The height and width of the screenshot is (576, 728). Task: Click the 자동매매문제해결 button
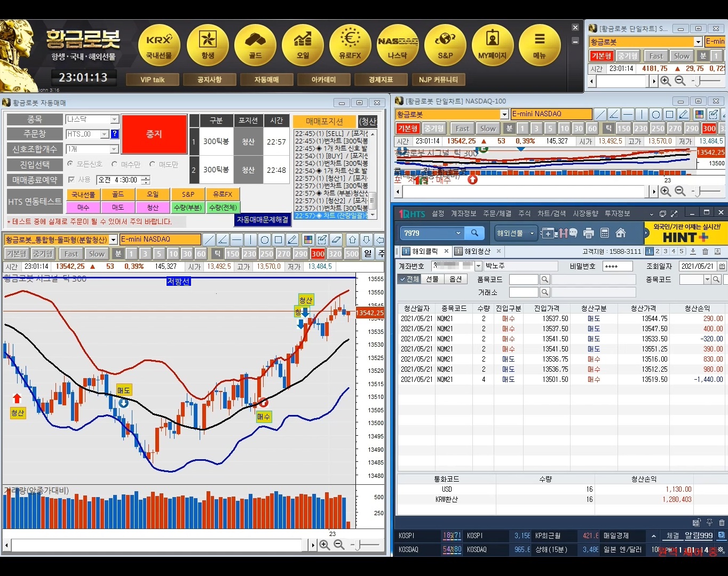click(263, 219)
